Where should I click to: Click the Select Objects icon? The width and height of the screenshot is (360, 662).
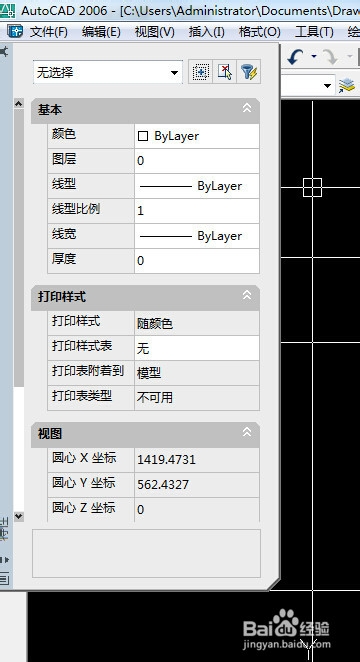coord(225,72)
